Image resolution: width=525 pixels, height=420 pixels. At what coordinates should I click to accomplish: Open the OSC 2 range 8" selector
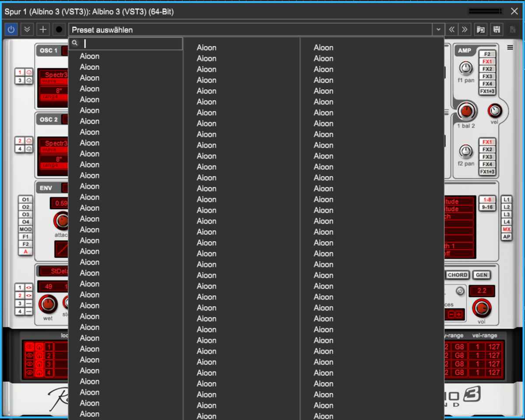[54, 161]
